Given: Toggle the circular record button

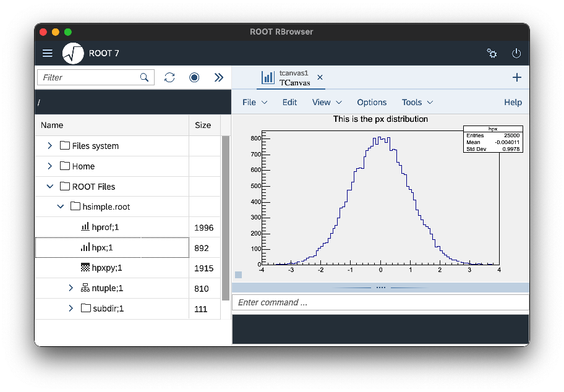Looking at the screenshot, I should coord(194,77).
